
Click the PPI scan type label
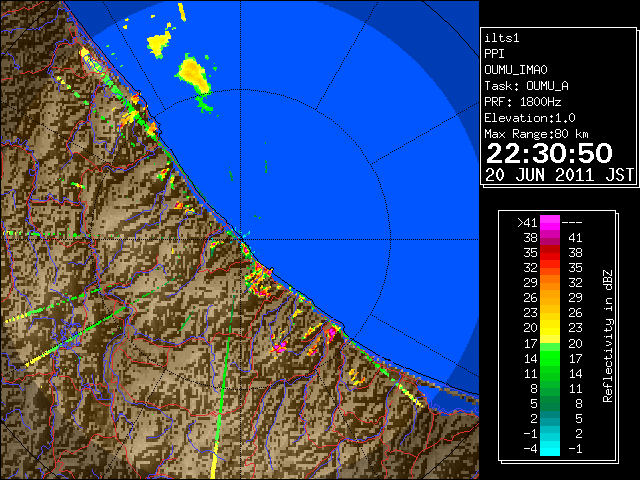494,54
